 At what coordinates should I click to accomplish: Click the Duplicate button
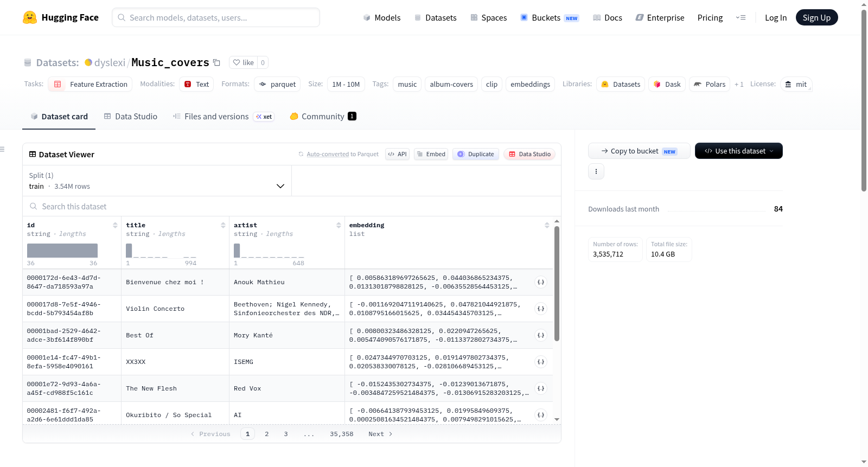476,154
